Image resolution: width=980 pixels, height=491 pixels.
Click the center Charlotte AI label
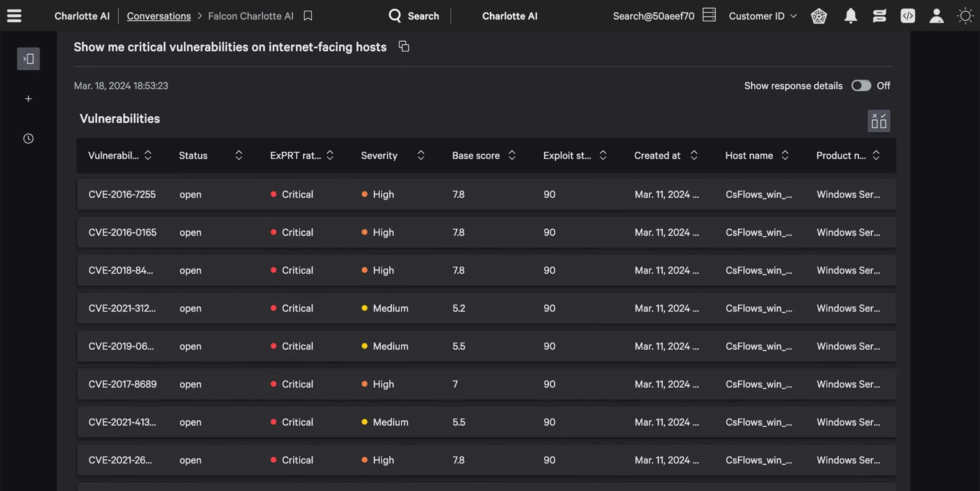coord(510,16)
